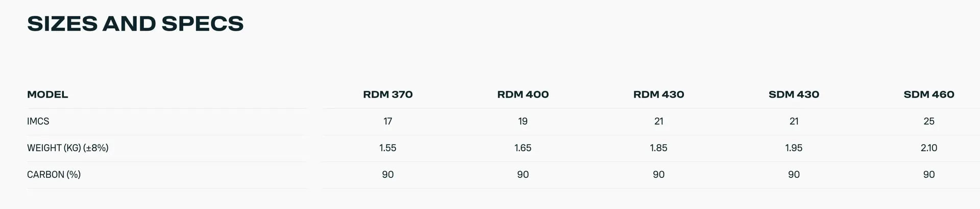This screenshot has width=980, height=209.
Task: Click the RDM 430 column header
Action: (658, 95)
